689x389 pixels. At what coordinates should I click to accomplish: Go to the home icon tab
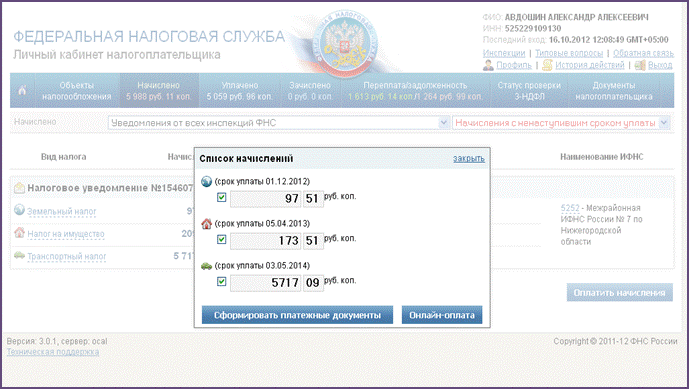[22, 91]
